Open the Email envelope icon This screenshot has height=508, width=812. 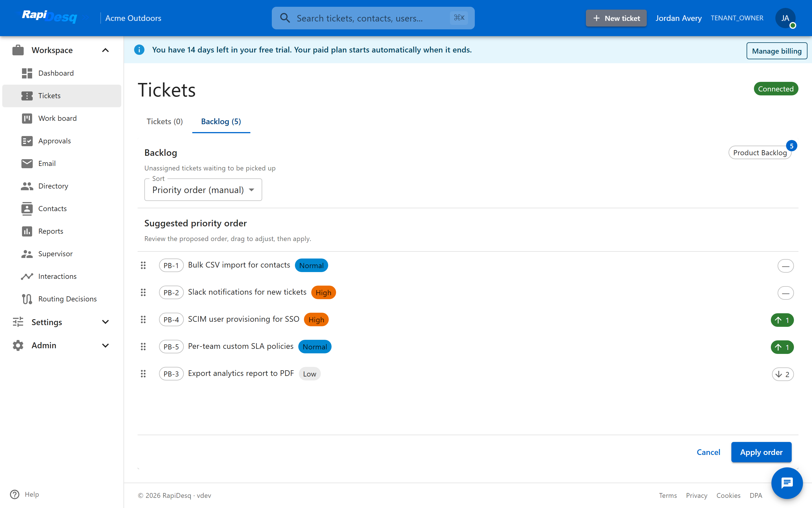click(x=27, y=163)
